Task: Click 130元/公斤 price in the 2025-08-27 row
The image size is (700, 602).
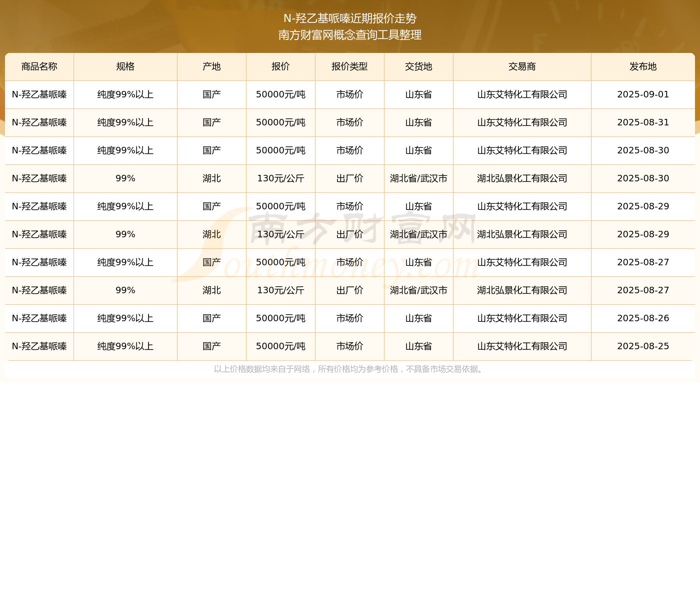Action: click(x=281, y=290)
